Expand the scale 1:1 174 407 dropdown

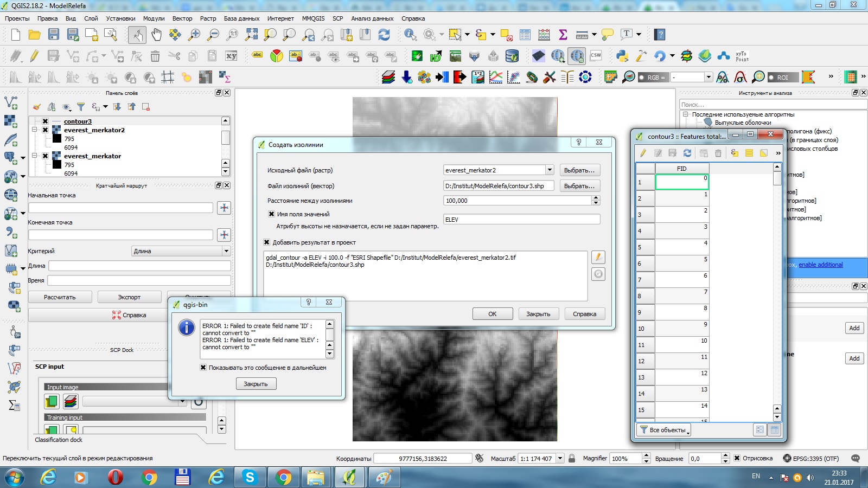[560, 458]
